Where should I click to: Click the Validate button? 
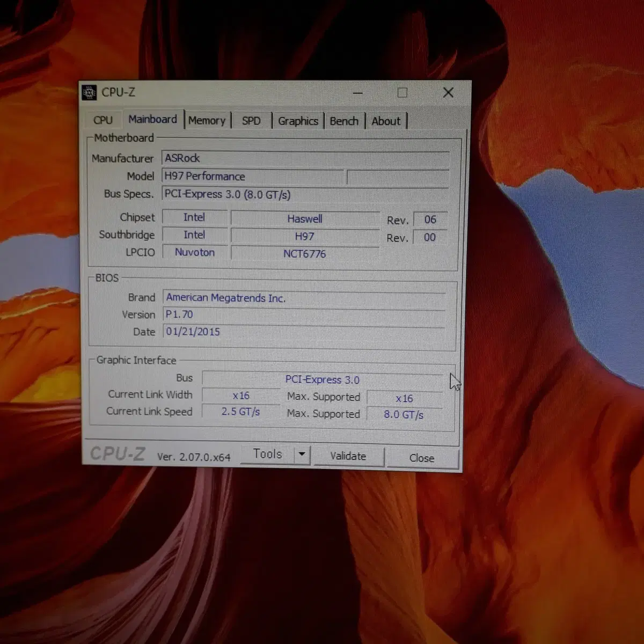click(348, 456)
